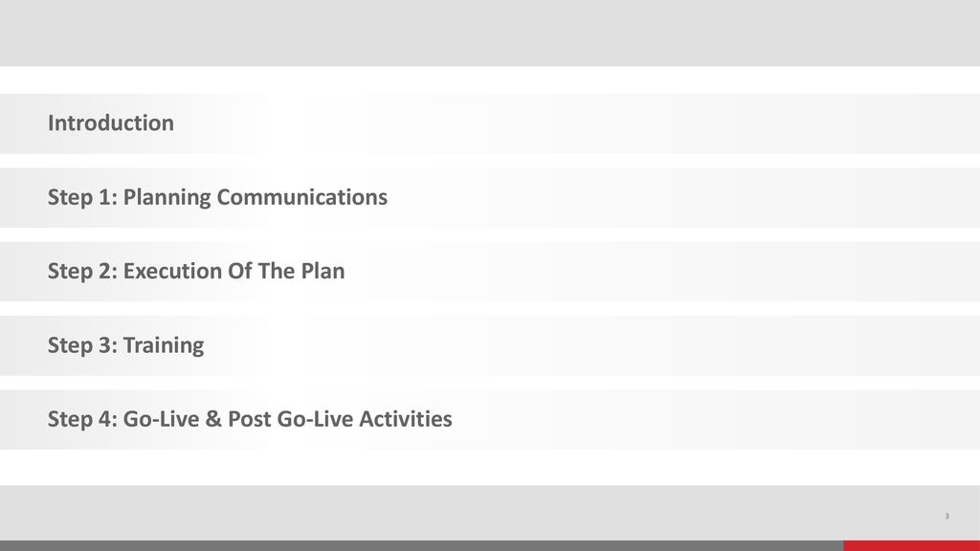Select the 'Step 3:' label
This screenshot has height=551, width=980.
pos(82,345)
